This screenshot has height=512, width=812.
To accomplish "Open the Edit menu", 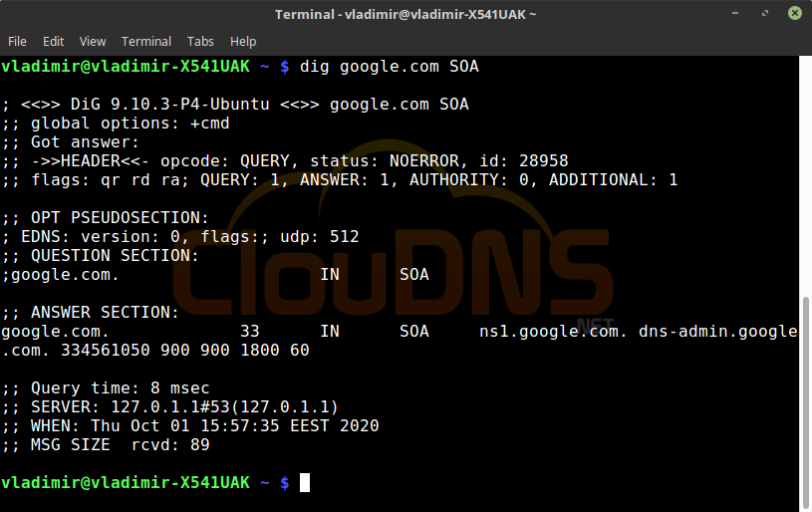I will tap(53, 42).
